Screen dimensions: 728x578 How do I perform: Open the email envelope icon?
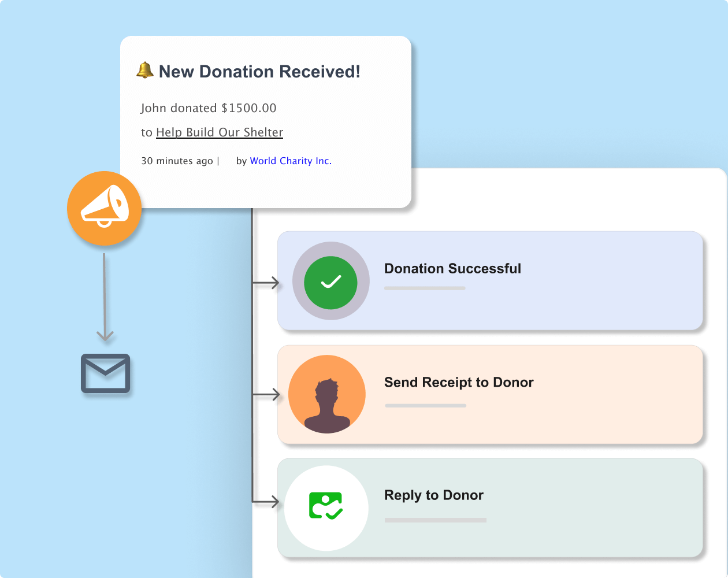coord(105,373)
